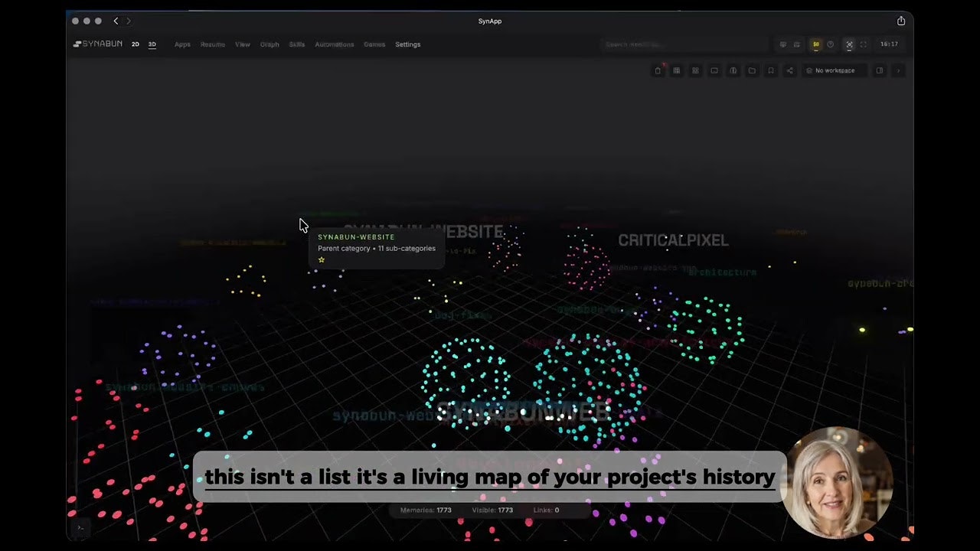
Task: Click the share icon in title bar
Action: (x=901, y=21)
